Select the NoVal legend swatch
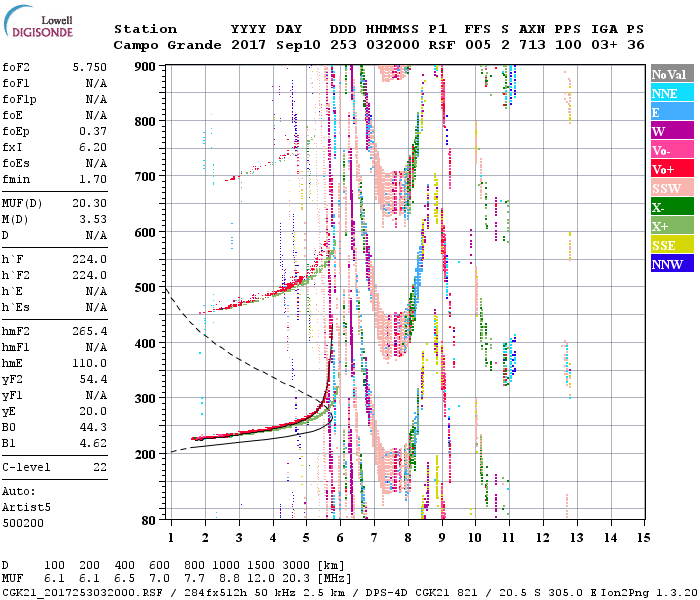Viewport: 700px width, 600px height. 672,74
